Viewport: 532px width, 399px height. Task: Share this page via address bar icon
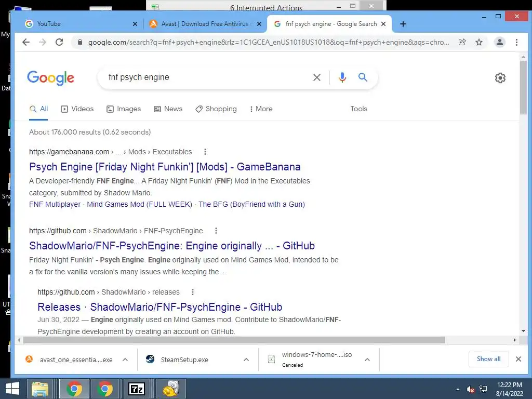[x=462, y=42]
